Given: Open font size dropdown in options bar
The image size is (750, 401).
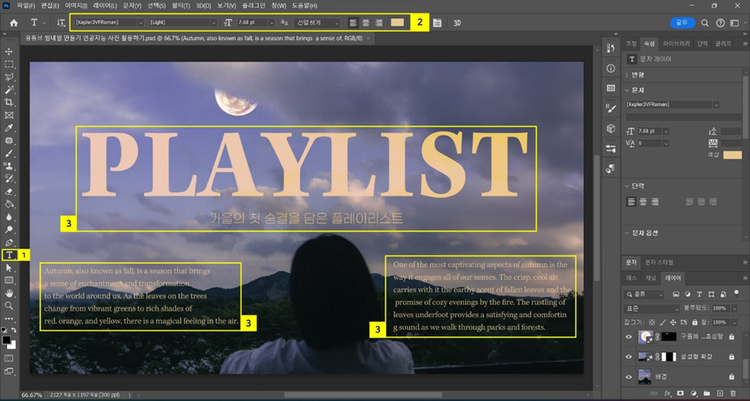Looking at the screenshot, I should (x=271, y=22).
